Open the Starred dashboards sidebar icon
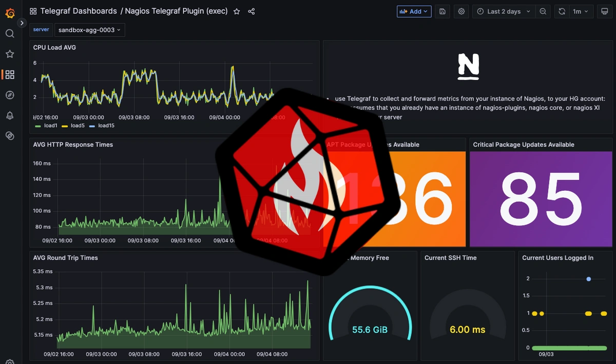 coord(10,54)
